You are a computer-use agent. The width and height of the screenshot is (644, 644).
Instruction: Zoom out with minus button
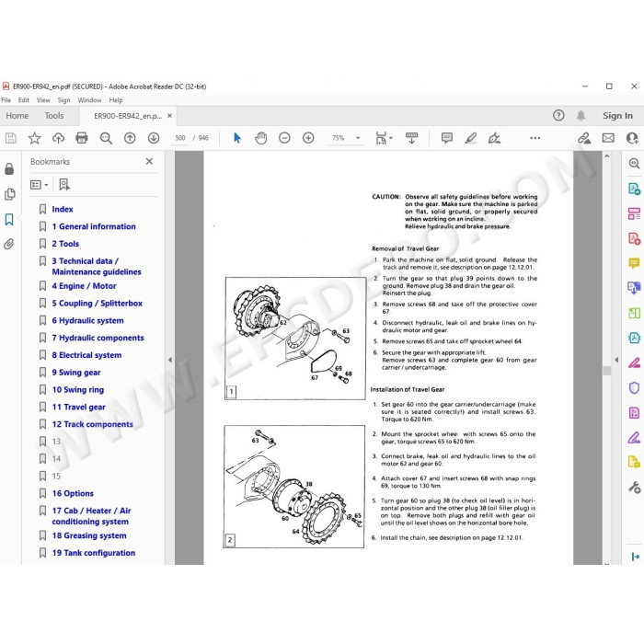[284, 138]
